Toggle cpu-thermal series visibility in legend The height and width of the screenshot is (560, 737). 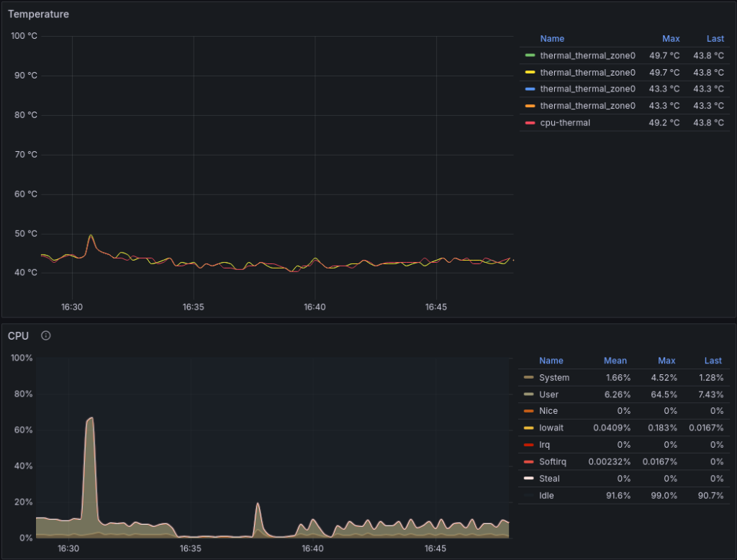tap(565, 123)
